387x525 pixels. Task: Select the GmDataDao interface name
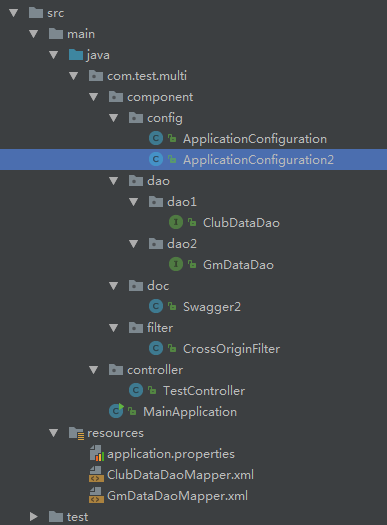238,265
